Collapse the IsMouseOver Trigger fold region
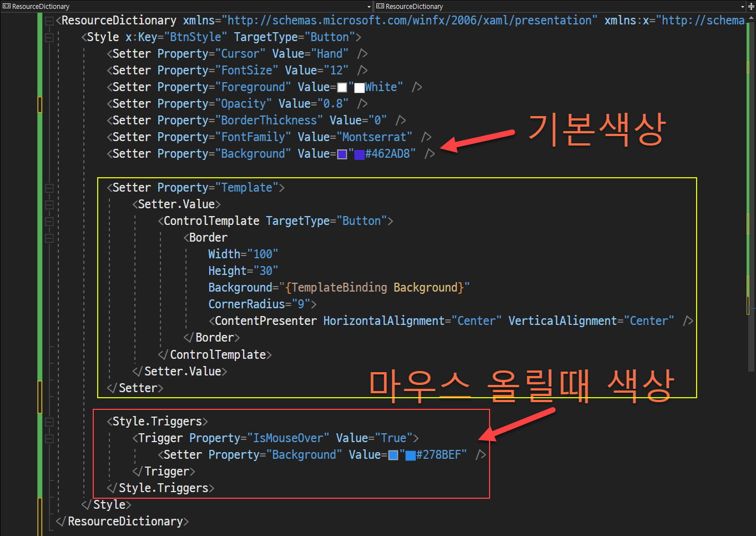The height and width of the screenshot is (536, 756). [x=49, y=437]
